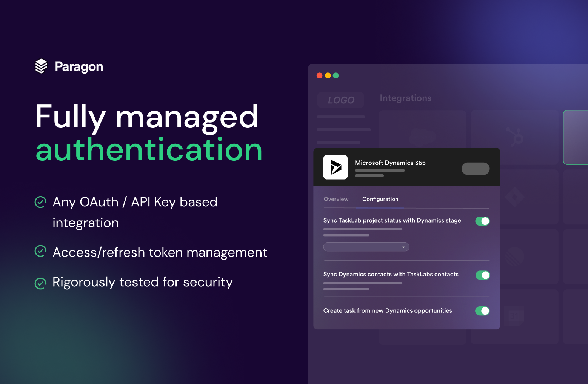The width and height of the screenshot is (588, 384).
Task: Click the checkmark icon beside 'Any OAuth / API Key based integration'
Action: 40,202
